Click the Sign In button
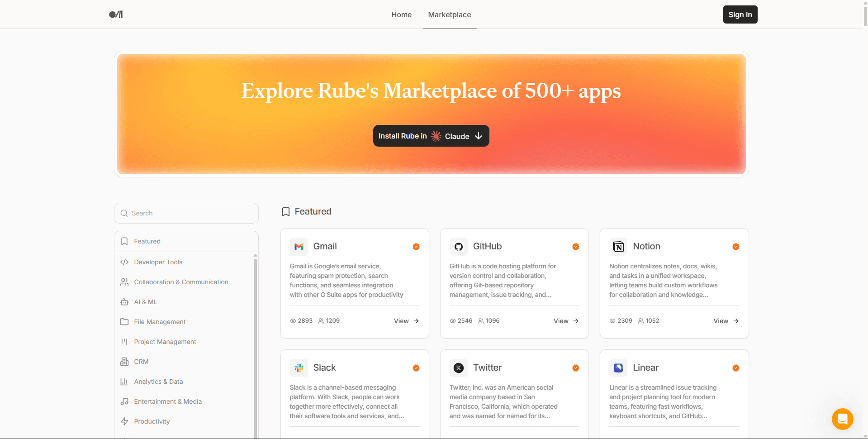The width and height of the screenshot is (868, 439). (740, 14)
